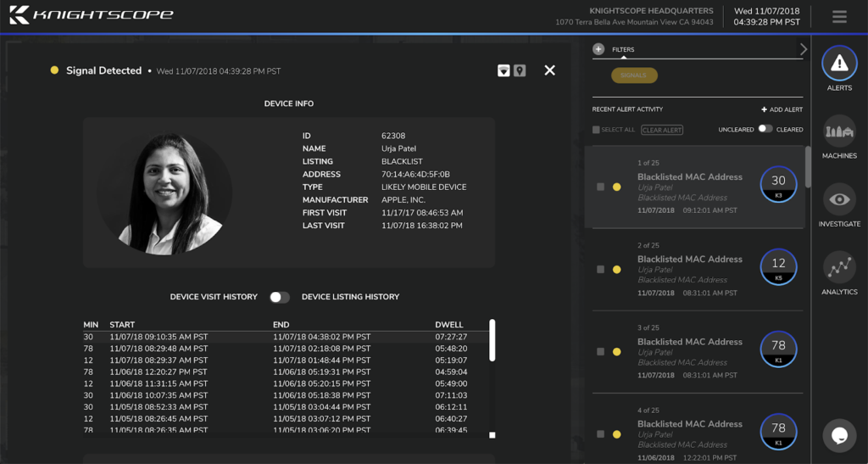868x464 pixels.
Task: Click the alerts list scrollbar
Action: point(808,166)
